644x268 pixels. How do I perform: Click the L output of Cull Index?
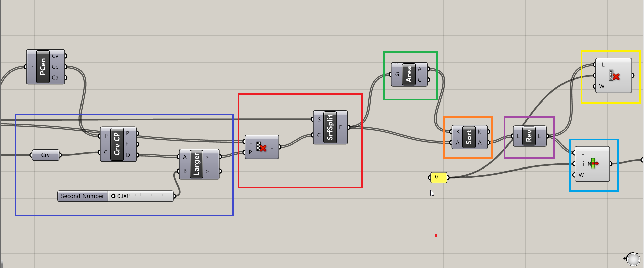pyautogui.click(x=625, y=75)
